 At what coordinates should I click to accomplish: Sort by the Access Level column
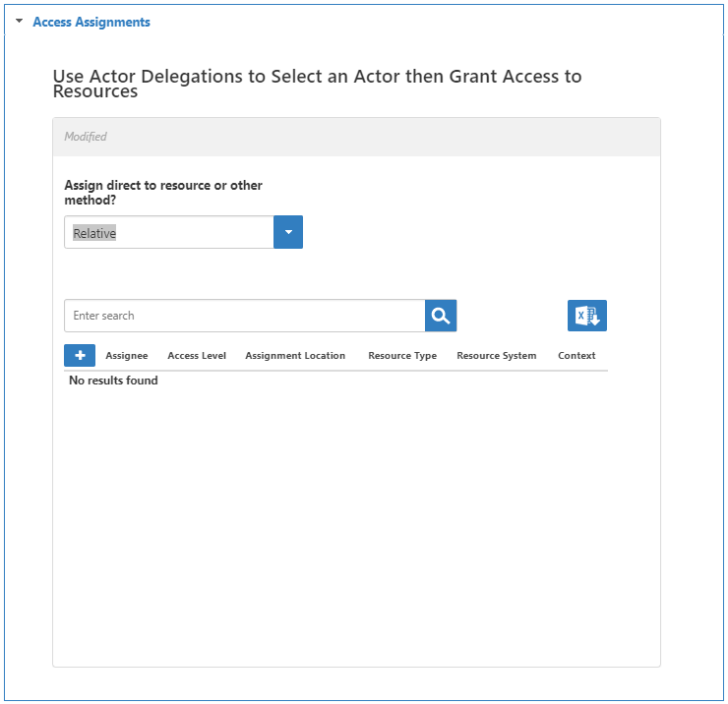[x=197, y=356]
